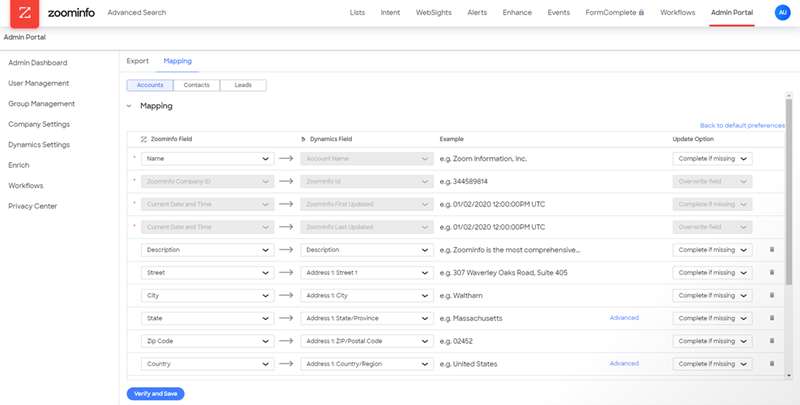Open the State ZoomInfo field dropdown

pos(208,318)
